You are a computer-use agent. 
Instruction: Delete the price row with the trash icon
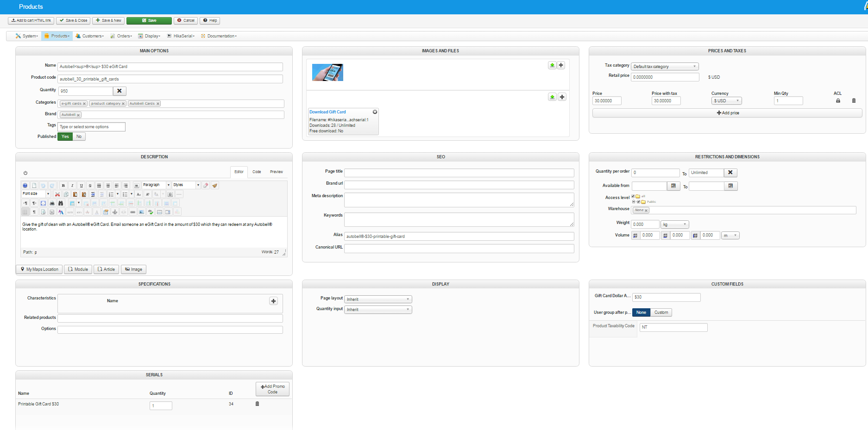tap(854, 100)
